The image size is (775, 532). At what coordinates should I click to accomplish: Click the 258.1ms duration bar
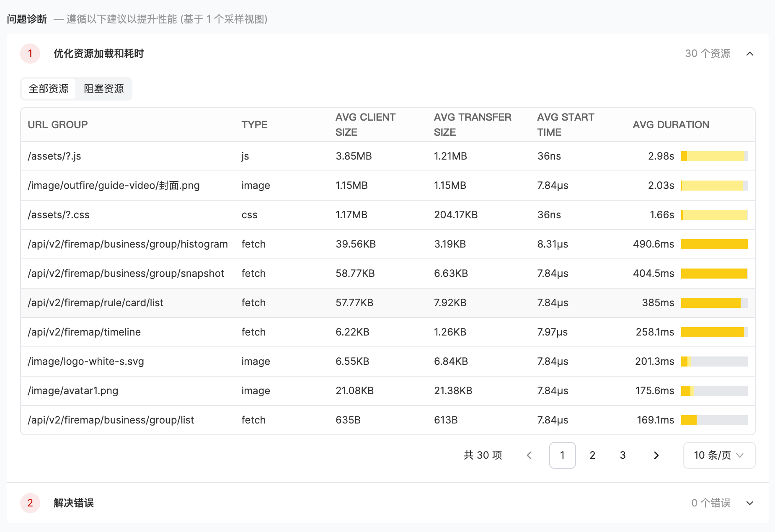pyautogui.click(x=715, y=332)
